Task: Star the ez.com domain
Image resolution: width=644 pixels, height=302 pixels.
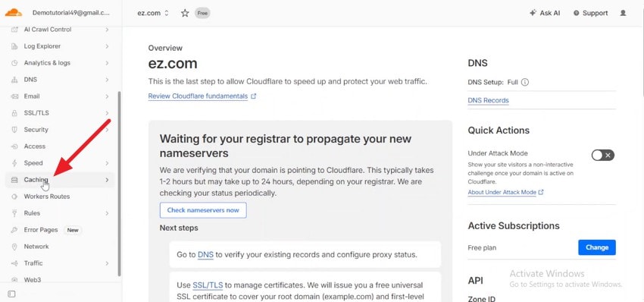Action: tap(185, 13)
